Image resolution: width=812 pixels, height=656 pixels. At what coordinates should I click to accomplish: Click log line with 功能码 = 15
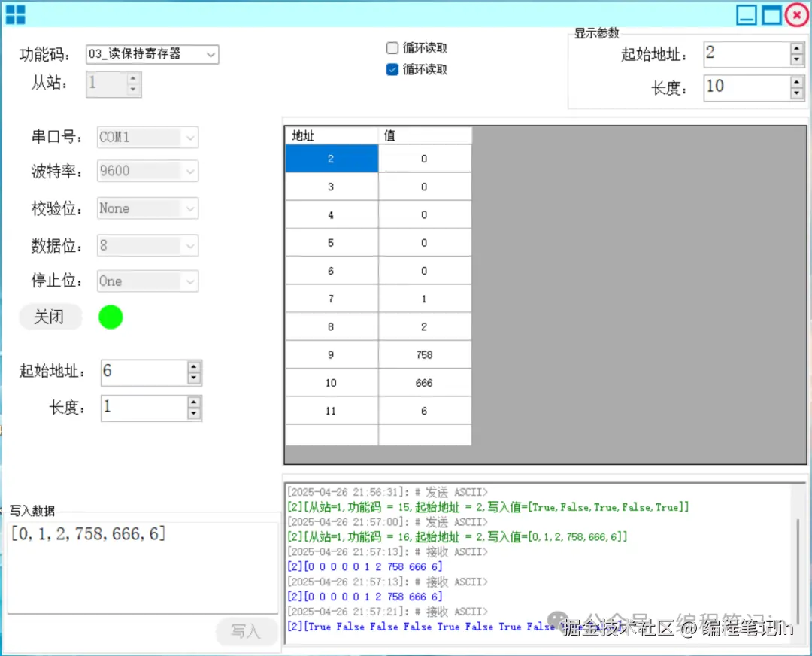488,507
